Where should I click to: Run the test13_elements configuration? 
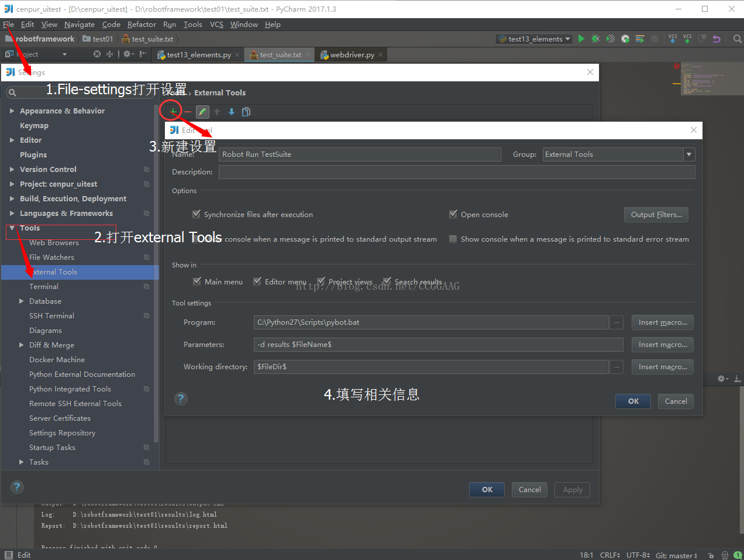coord(581,39)
